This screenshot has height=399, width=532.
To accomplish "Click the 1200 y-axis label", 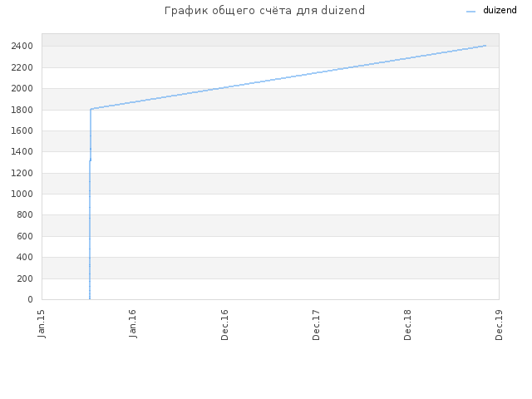I will (x=22, y=173).
